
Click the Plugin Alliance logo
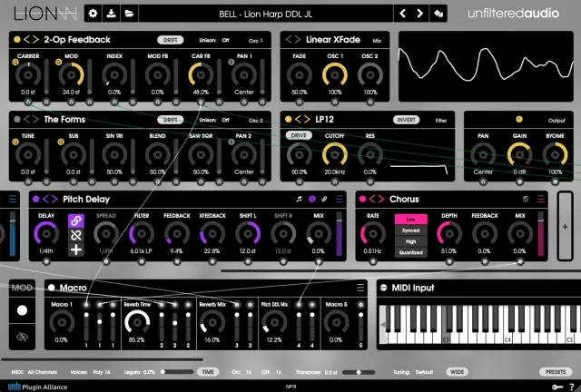pos(38,387)
